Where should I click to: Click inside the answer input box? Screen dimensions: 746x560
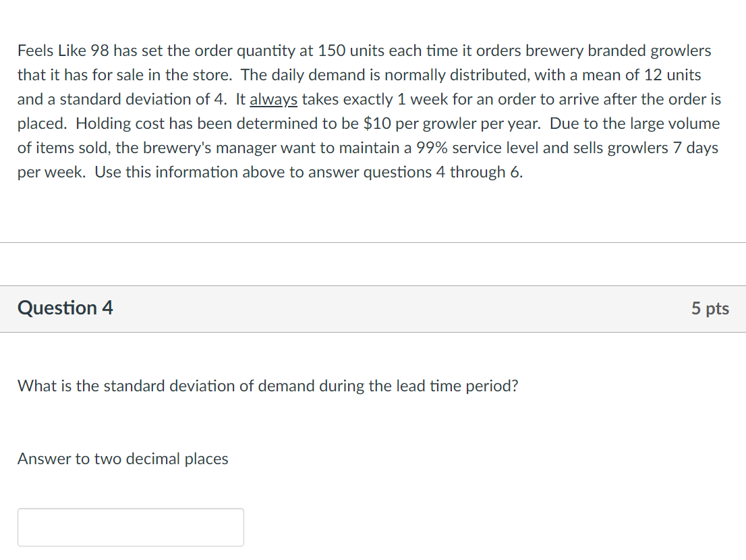130,527
